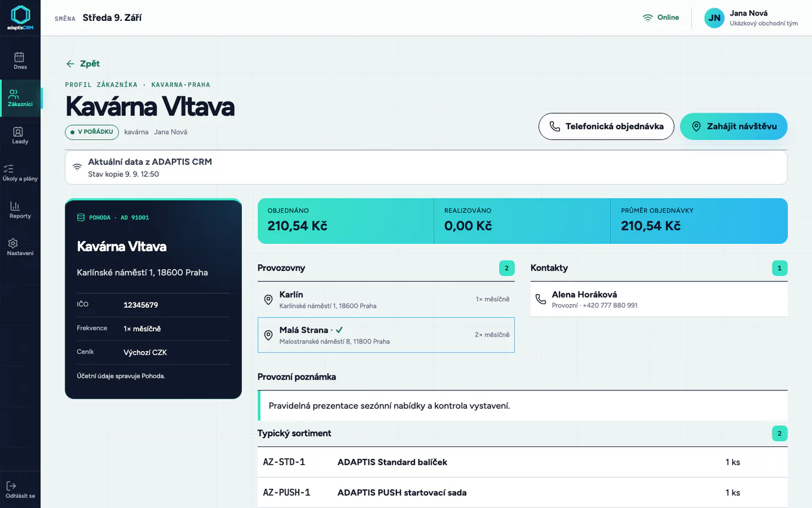
Task: Open contact Alena Horáková
Action: [659, 299]
